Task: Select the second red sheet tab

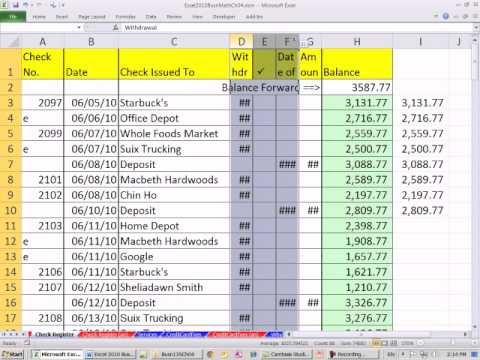Action: (236, 334)
